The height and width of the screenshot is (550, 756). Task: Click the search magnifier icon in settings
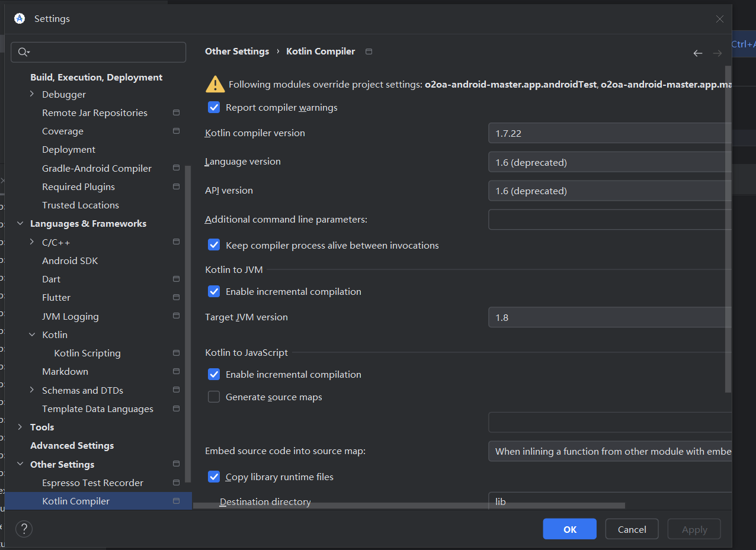tap(23, 52)
